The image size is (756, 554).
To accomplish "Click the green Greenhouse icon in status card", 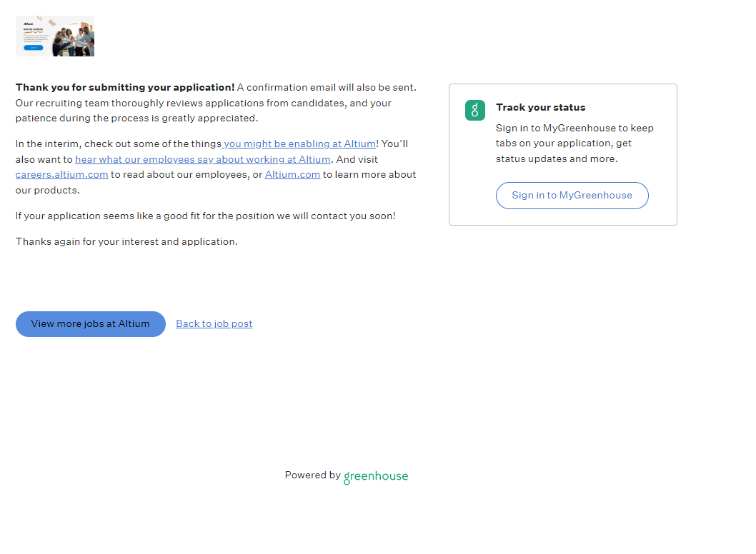I will coord(474,110).
